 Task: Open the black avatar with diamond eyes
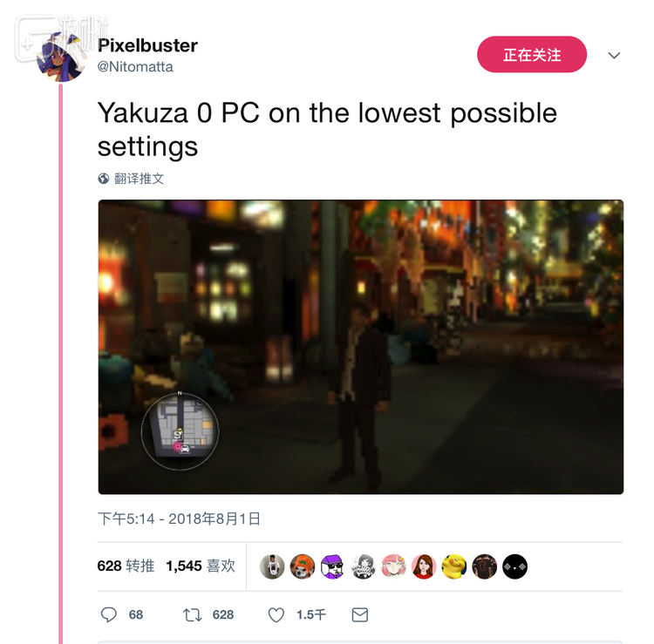pyautogui.click(x=515, y=566)
